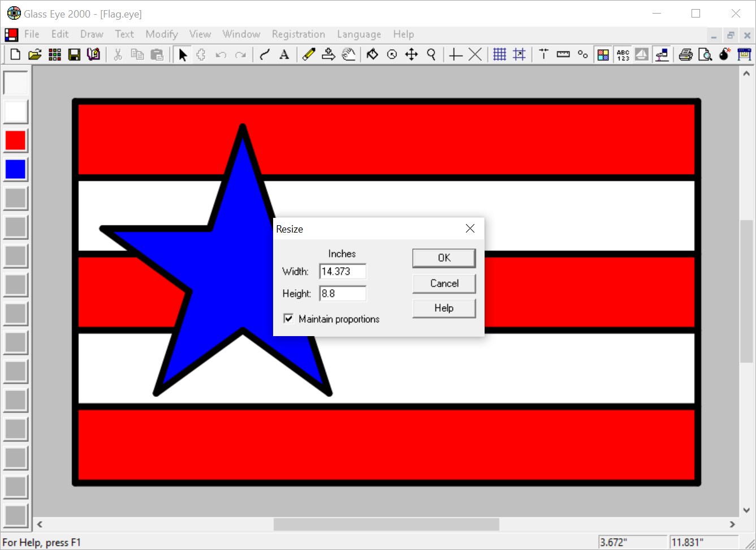This screenshot has width=756, height=550.
Task: Toggle the sailboat background image button
Action: tap(642, 54)
